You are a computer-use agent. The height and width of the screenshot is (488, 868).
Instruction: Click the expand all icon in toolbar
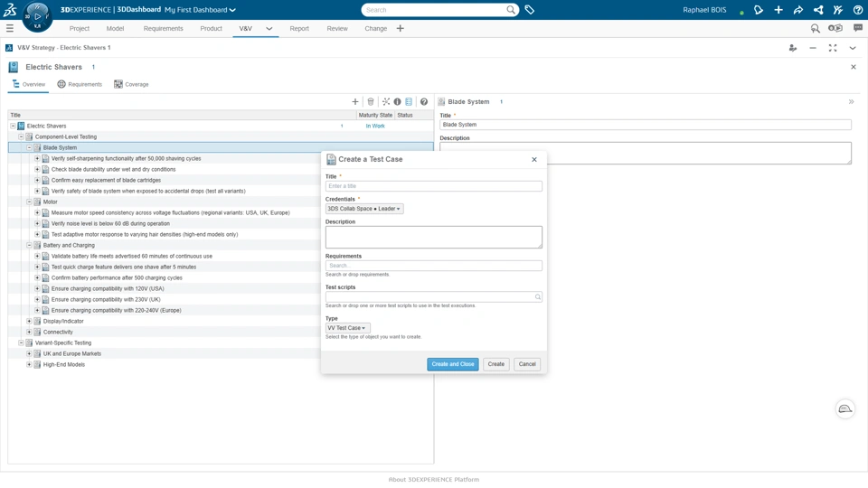386,102
